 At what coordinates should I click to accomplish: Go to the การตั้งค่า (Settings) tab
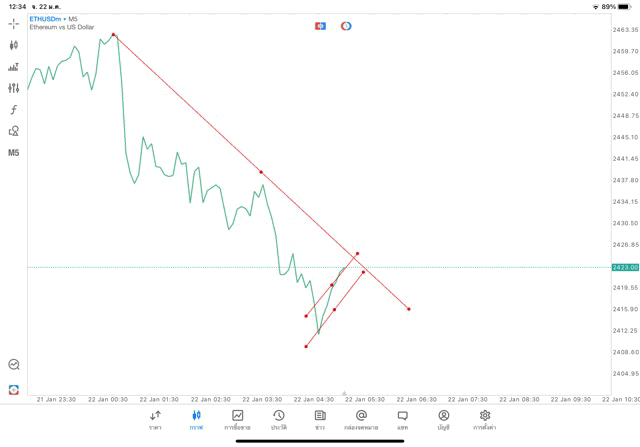485,419
